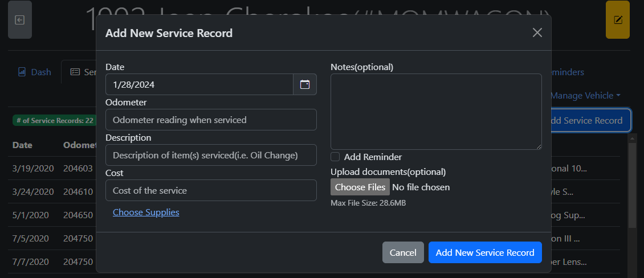Close the Add New Service Record dialog
This screenshot has width=644, height=278.
pos(537,32)
